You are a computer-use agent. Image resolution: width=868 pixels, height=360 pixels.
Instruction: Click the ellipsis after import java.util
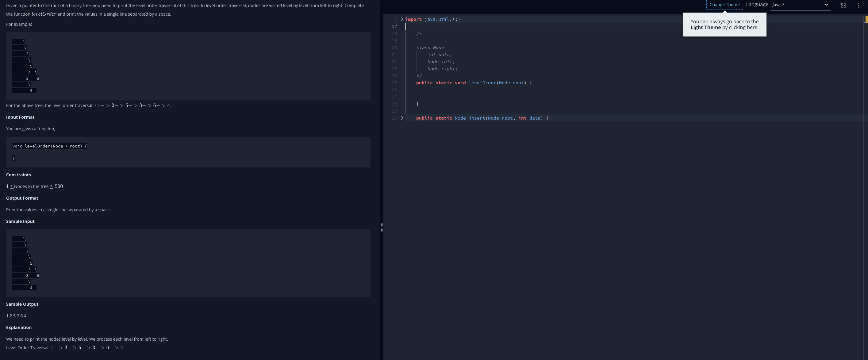click(x=460, y=19)
